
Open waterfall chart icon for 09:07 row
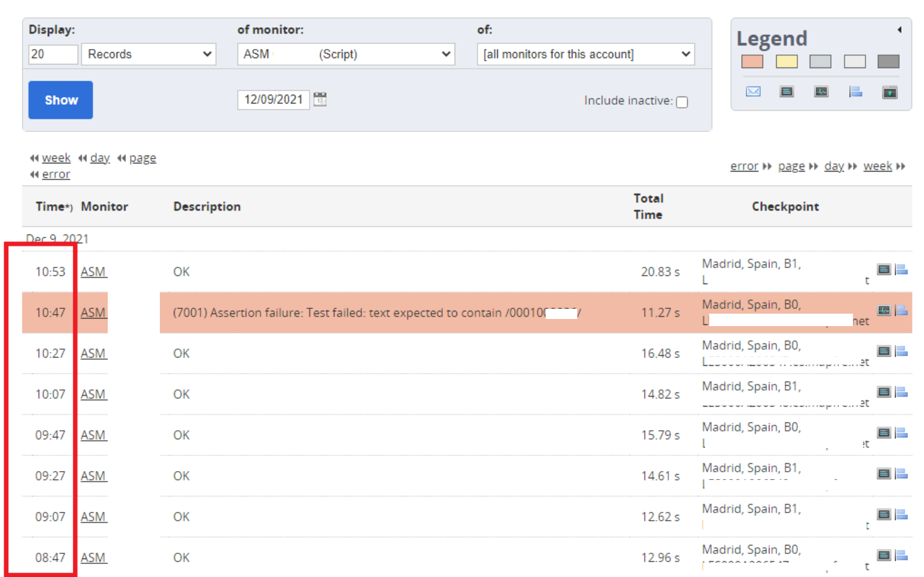[x=902, y=515]
